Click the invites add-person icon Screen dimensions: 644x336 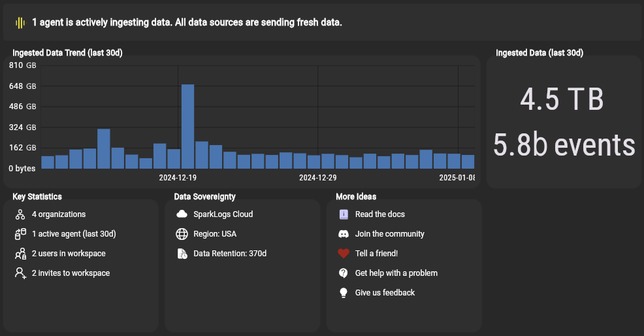tap(20, 273)
